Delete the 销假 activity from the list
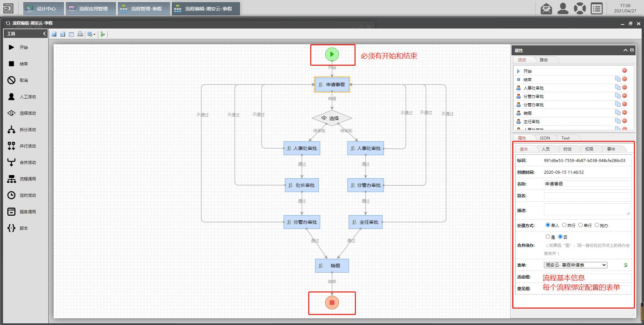 625,112
